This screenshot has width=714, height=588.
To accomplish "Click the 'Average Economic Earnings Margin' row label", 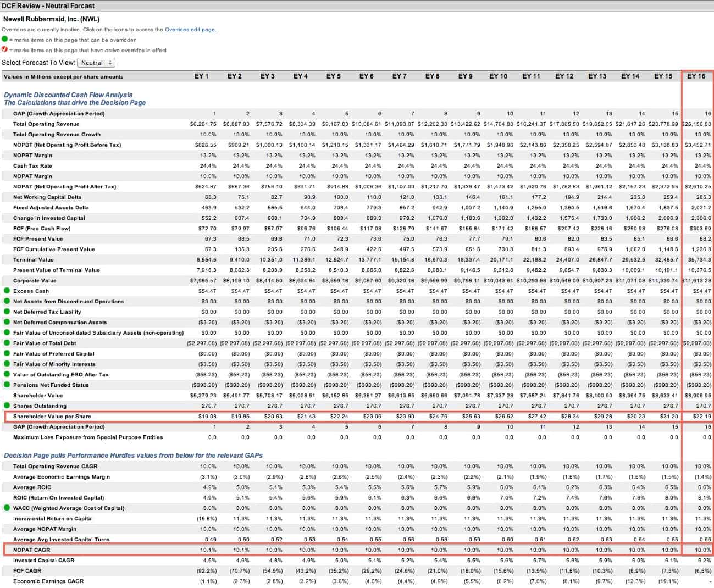I will [62, 477].
